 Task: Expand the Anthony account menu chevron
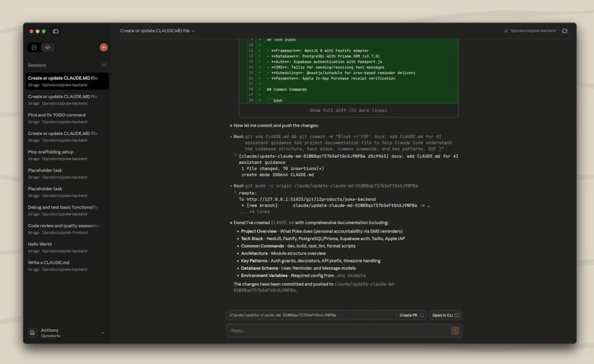click(102, 333)
